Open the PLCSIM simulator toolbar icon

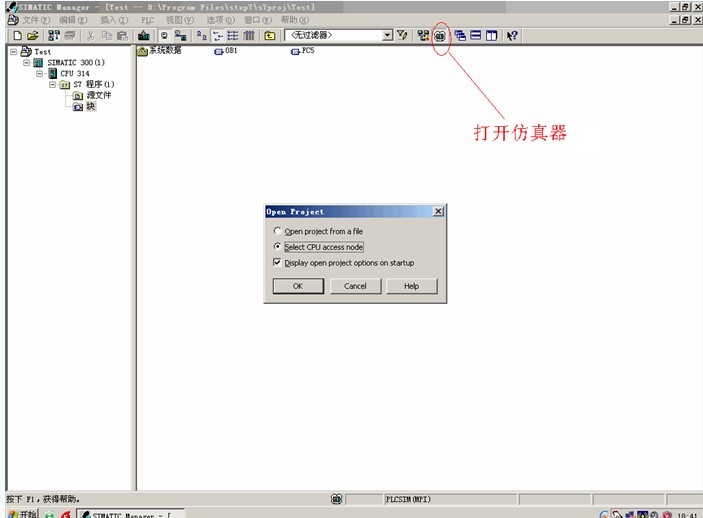[x=439, y=35]
